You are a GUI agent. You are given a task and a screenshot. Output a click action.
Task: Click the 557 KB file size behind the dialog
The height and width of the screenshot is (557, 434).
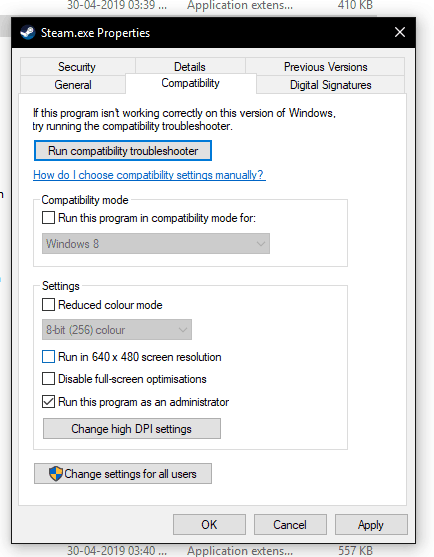[x=355, y=551]
